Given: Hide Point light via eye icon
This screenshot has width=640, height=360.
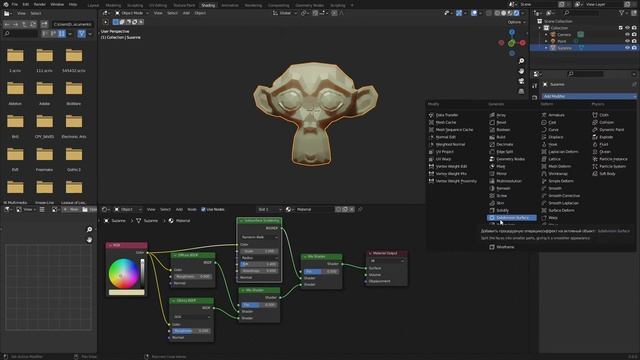Looking at the screenshot, I should 627,41.
